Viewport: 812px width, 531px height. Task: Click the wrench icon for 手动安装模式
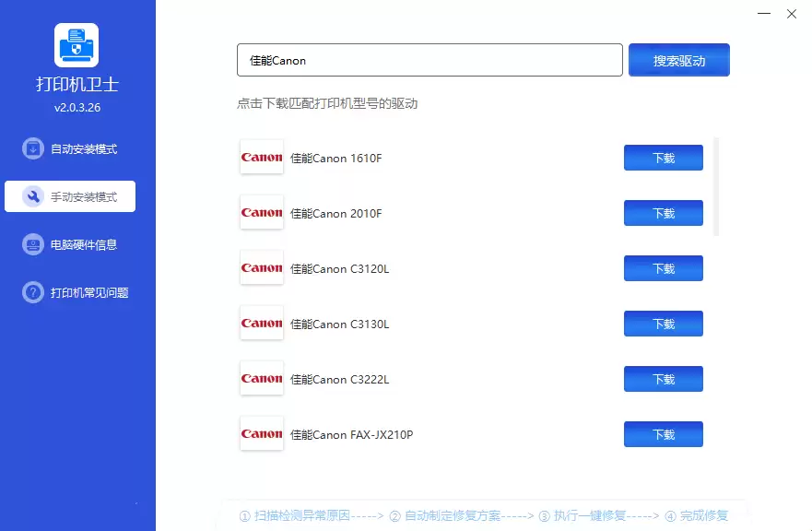[33, 196]
